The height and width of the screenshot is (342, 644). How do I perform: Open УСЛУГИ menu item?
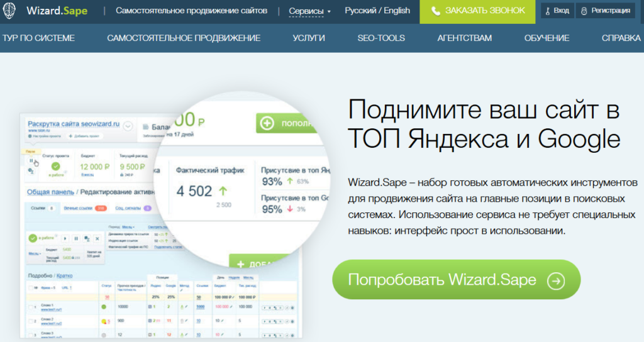tap(308, 38)
